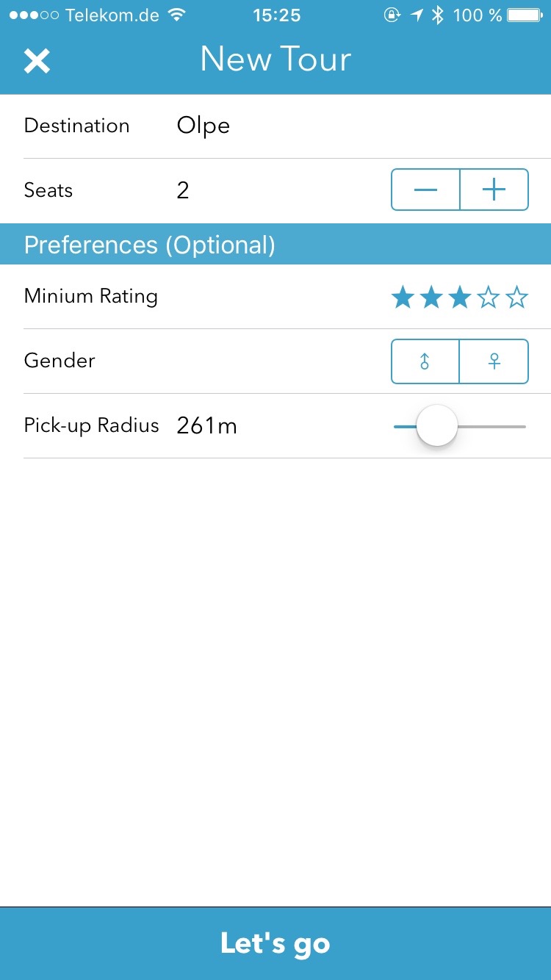The image size is (551, 980).
Task: Set minimum rating to one star
Action: tap(403, 298)
